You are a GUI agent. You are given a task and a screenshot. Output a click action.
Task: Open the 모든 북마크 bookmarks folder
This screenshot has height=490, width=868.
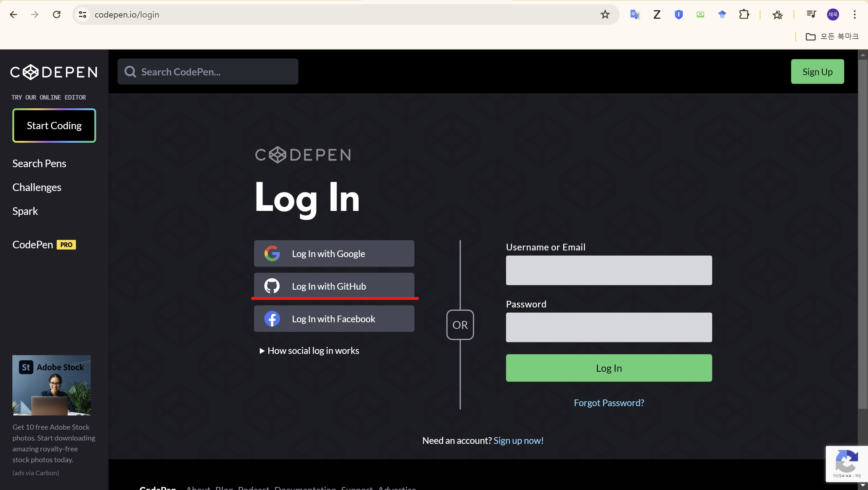[x=832, y=37]
